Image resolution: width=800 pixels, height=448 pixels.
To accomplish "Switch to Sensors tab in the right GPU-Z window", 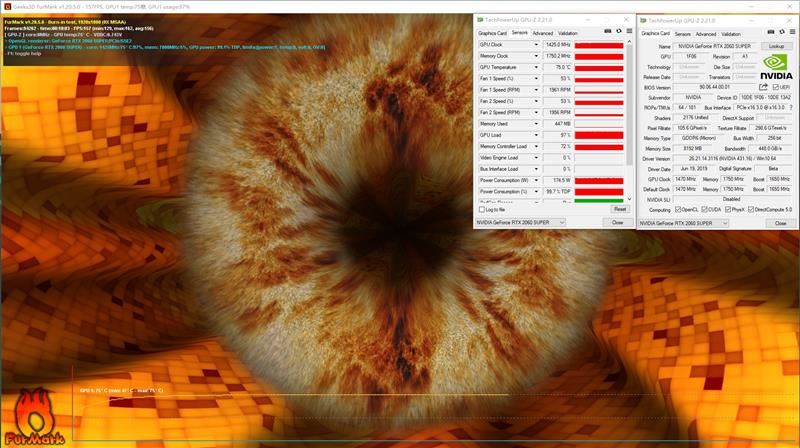I will [x=683, y=34].
